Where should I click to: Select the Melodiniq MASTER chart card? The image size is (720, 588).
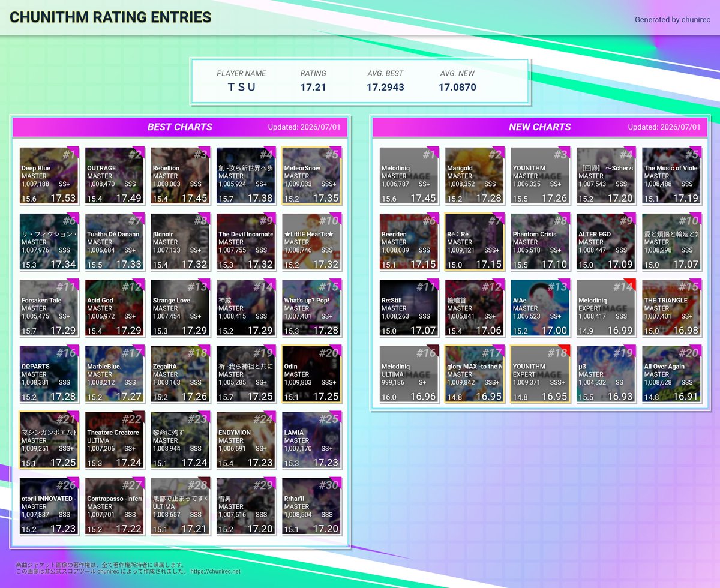pyautogui.click(x=409, y=176)
